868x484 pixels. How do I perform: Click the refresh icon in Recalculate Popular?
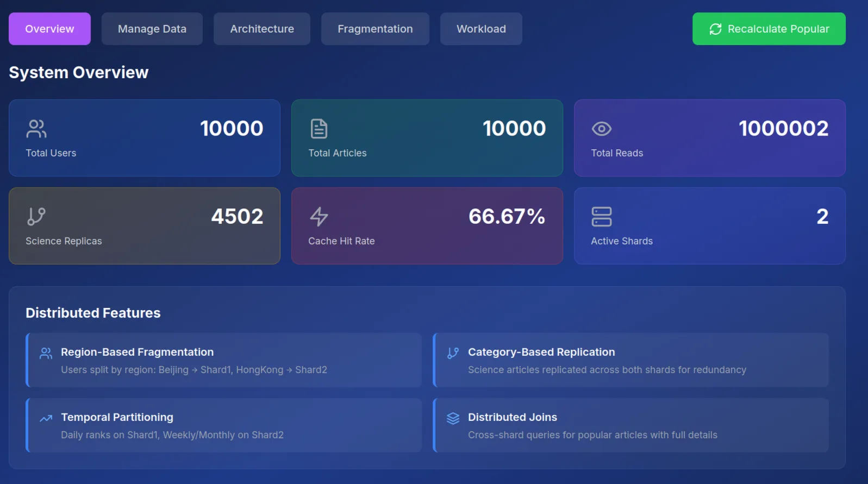coord(715,29)
